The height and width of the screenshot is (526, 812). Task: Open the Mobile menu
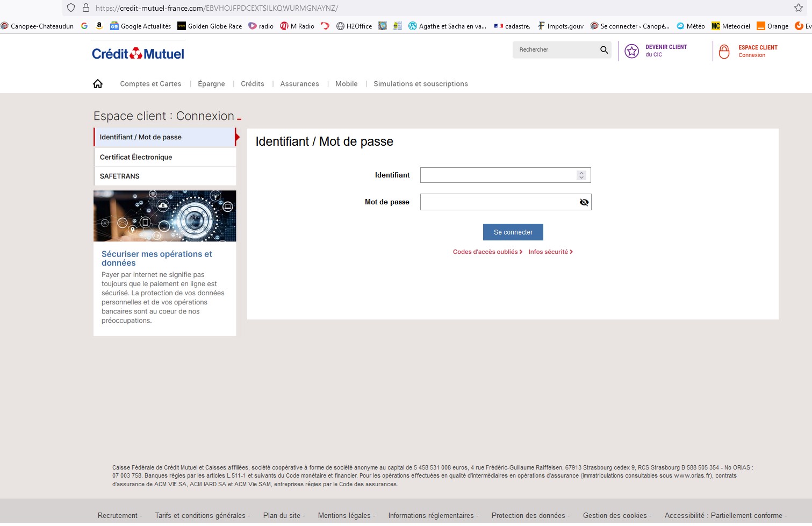tap(347, 84)
